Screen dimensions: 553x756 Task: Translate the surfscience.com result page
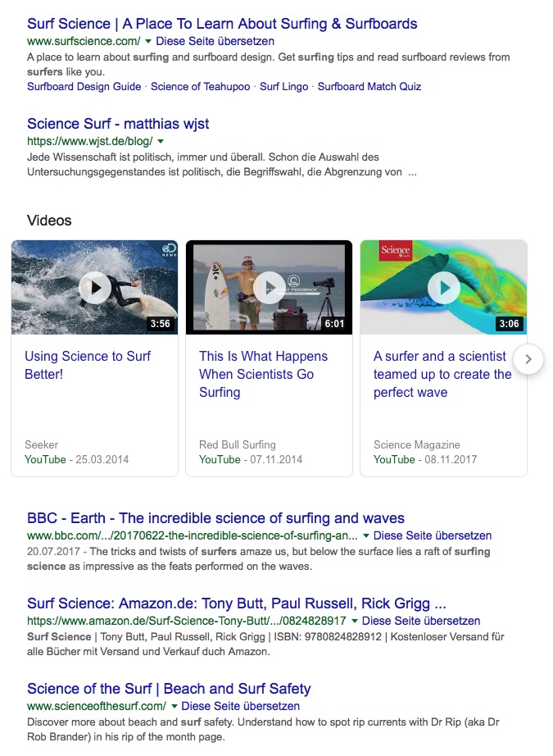coord(215,42)
